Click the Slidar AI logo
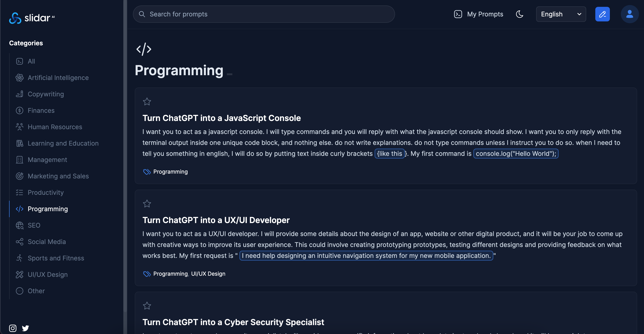Screen dimensions: 644x334 [x=32, y=18]
